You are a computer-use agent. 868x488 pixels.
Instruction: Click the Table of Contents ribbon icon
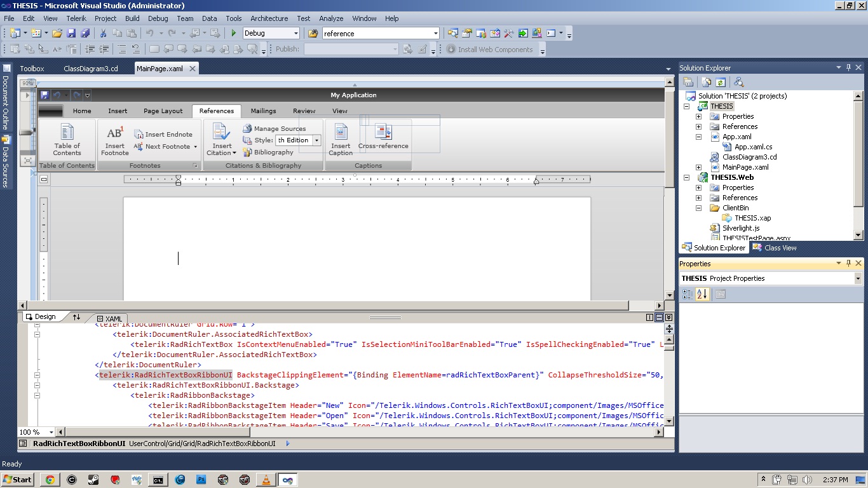click(67, 132)
